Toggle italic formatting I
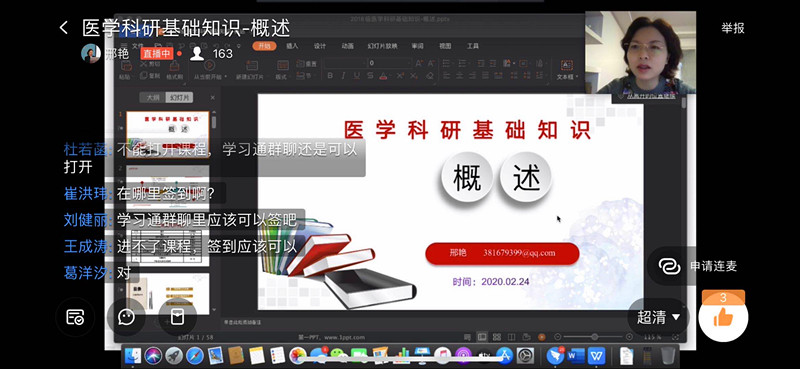Image resolution: width=800 pixels, height=369 pixels. point(343,76)
